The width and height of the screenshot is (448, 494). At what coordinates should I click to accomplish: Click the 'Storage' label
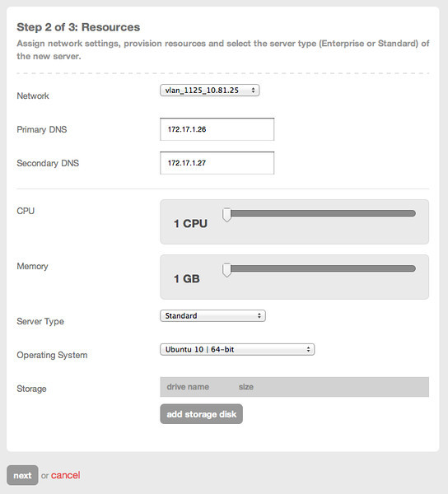(31, 389)
